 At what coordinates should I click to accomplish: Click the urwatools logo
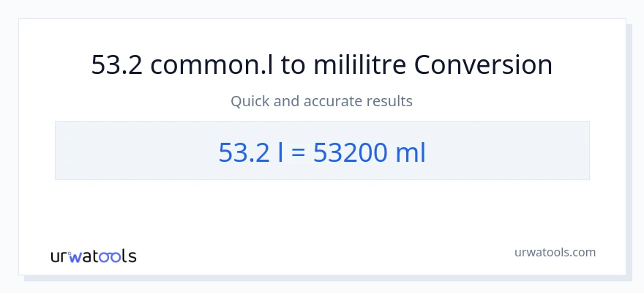pos(93,256)
